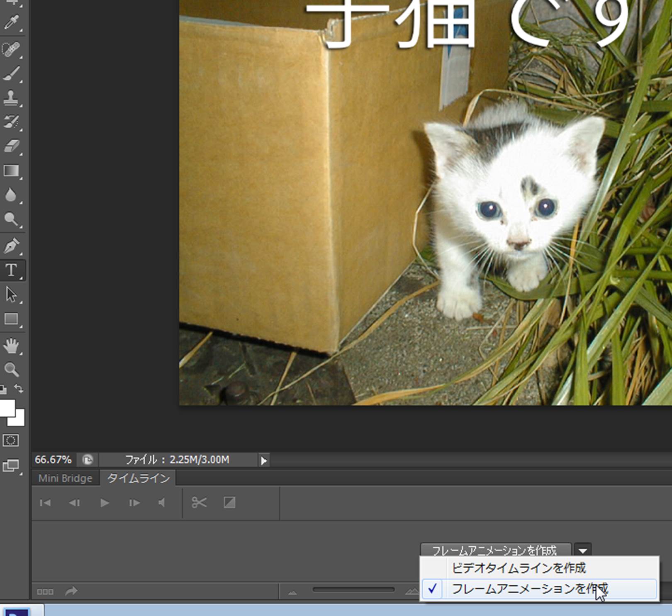Select the Pen tool
The width and height of the screenshot is (672, 616).
tap(11, 246)
